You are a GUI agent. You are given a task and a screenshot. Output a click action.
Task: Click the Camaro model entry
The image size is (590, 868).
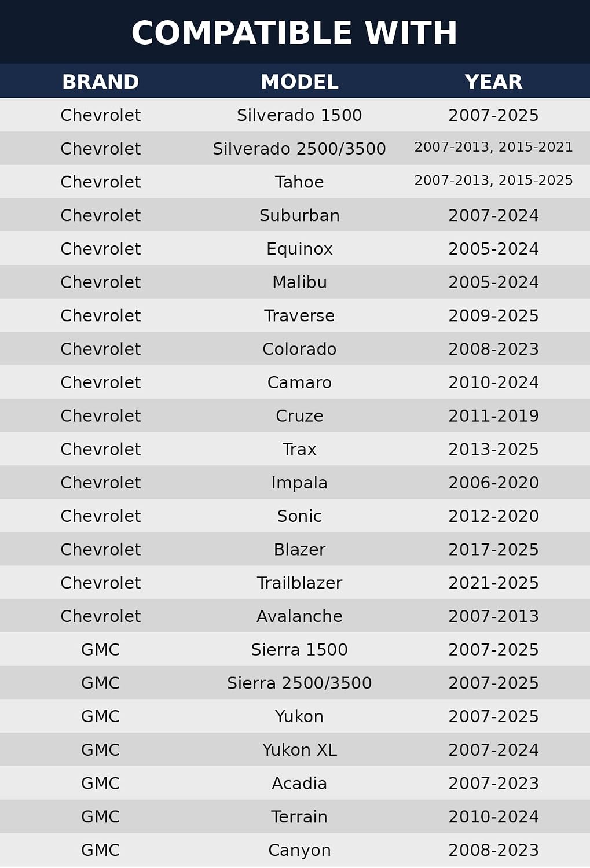pyautogui.click(x=299, y=382)
